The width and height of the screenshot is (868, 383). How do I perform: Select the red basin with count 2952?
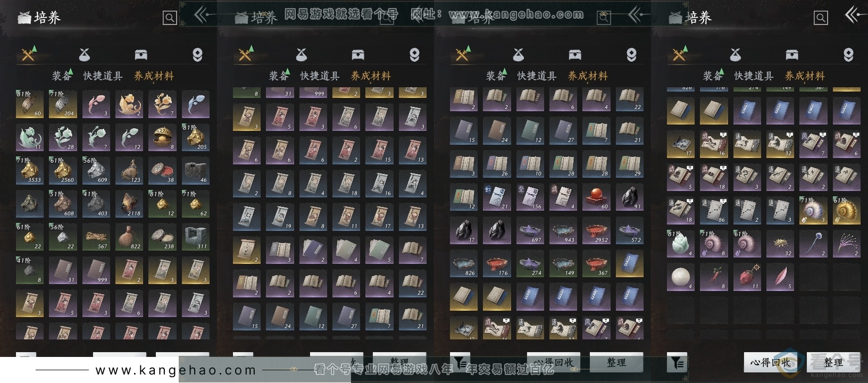(596, 230)
